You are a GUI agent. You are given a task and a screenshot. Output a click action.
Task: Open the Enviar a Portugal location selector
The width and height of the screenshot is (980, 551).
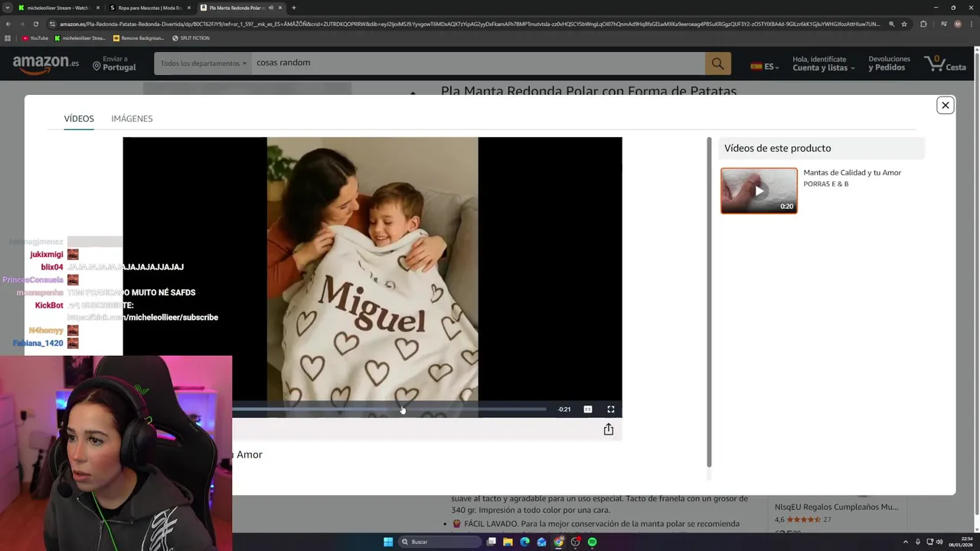pyautogui.click(x=114, y=64)
